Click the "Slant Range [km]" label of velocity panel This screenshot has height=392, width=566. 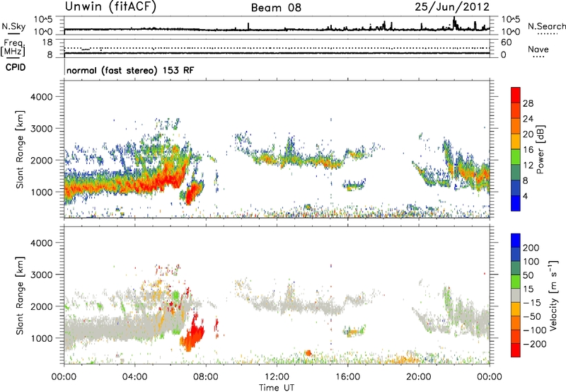(x=20, y=296)
